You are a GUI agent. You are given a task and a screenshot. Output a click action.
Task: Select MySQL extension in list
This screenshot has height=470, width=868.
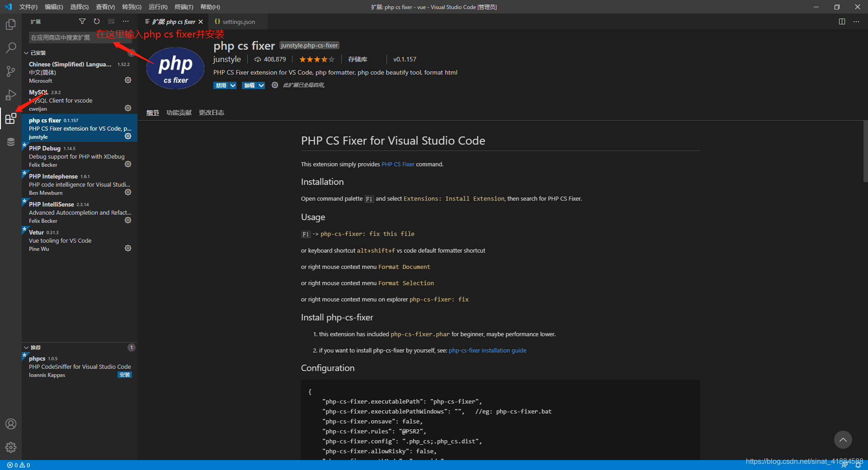click(x=80, y=100)
